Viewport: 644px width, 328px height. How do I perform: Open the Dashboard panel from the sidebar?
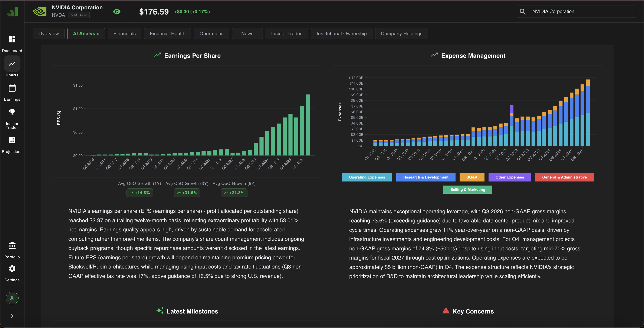[12, 39]
